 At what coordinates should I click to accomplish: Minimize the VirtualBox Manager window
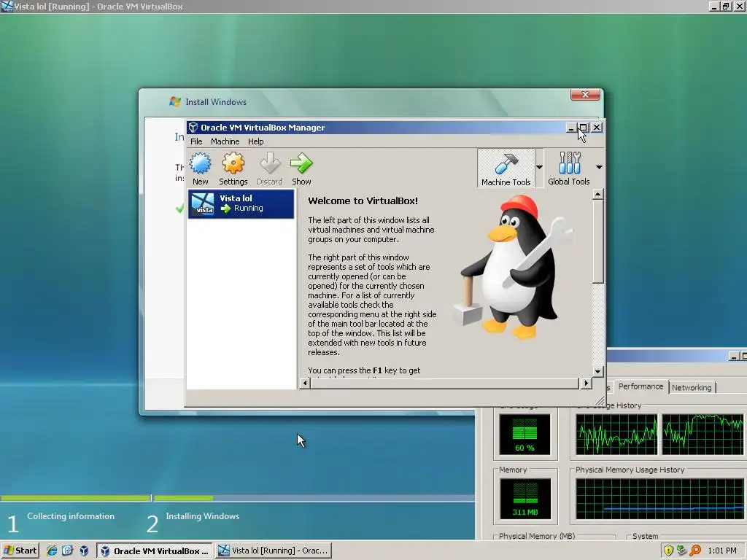pyautogui.click(x=570, y=127)
